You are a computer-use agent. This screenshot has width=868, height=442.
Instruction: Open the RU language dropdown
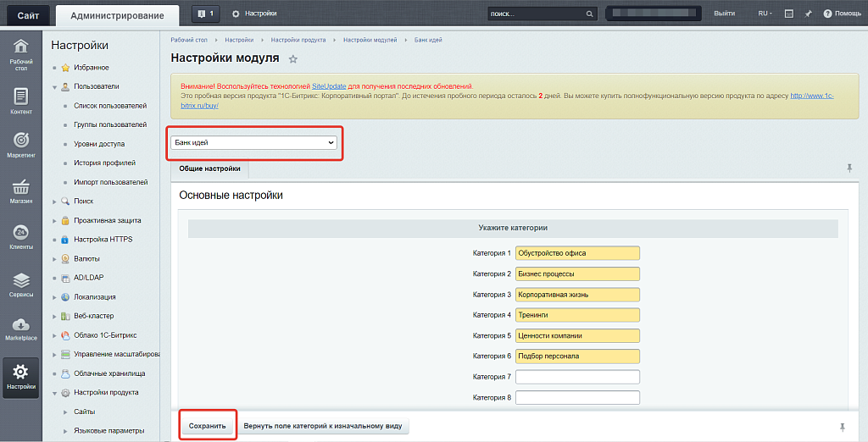[765, 14]
